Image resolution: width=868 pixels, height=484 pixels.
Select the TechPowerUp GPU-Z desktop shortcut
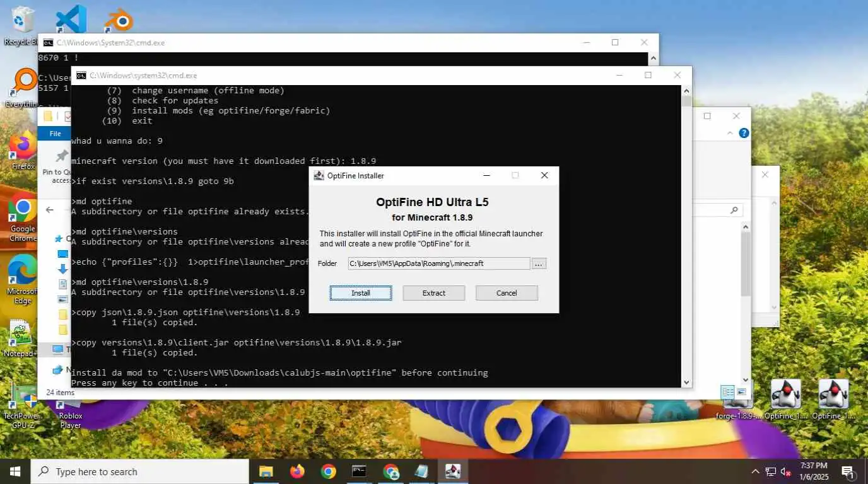23,406
